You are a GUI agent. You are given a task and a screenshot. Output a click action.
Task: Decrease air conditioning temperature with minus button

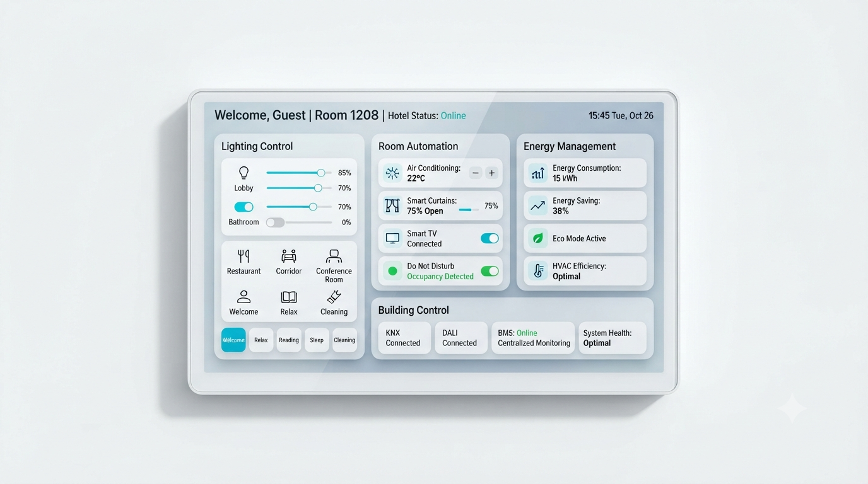tap(476, 173)
